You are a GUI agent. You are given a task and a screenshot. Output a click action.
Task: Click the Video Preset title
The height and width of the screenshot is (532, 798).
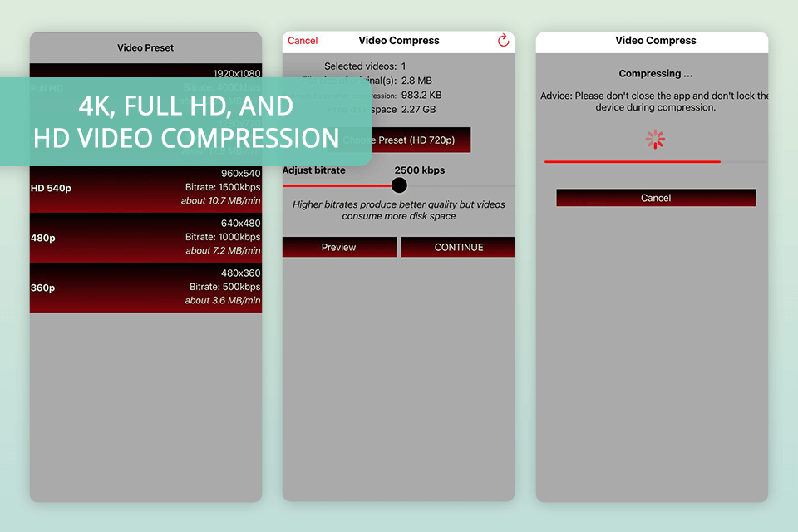coord(145,48)
